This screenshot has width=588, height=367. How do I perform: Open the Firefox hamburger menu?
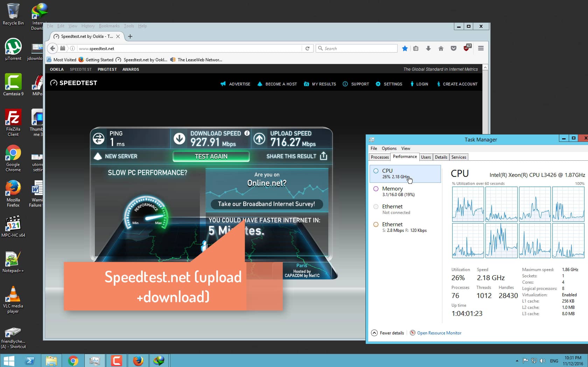tap(481, 48)
